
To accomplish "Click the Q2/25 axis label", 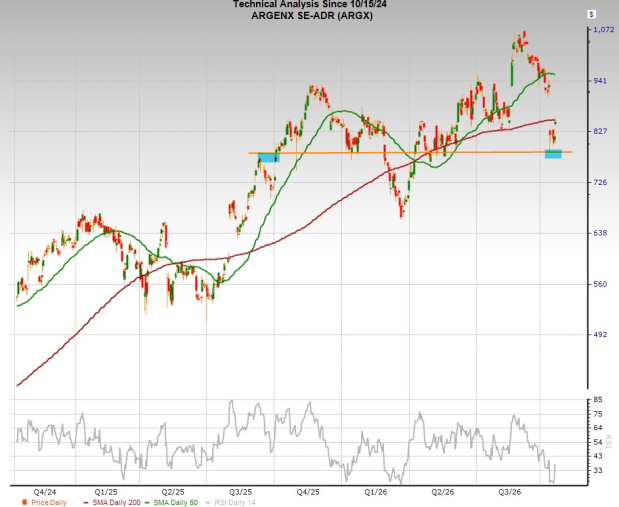I will pos(173,492).
